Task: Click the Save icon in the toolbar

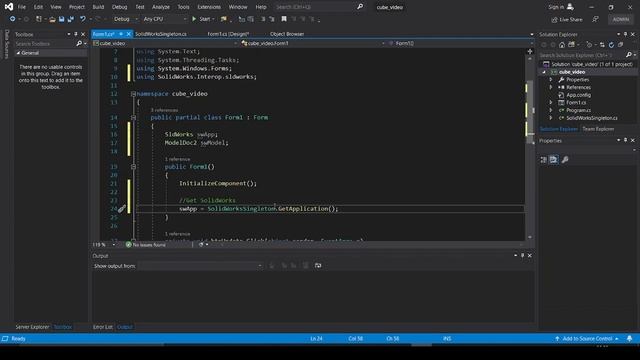Action: pyautogui.click(x=61, y=19)
